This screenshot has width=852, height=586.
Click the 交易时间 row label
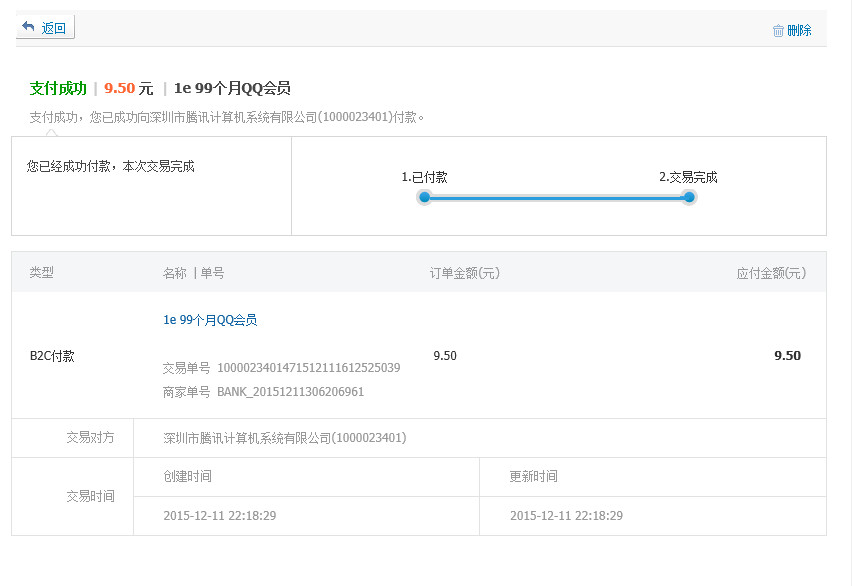click(90, 496)
